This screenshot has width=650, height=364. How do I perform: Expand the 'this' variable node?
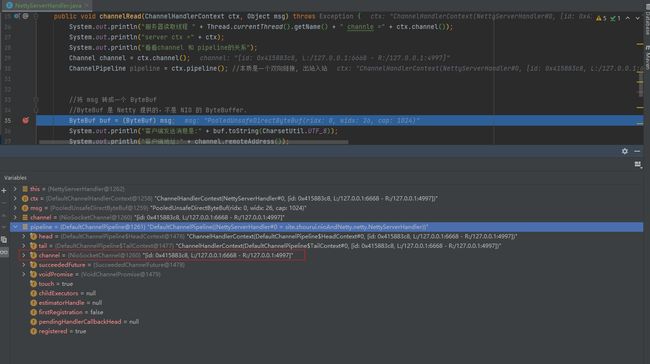tap(15, 189)
